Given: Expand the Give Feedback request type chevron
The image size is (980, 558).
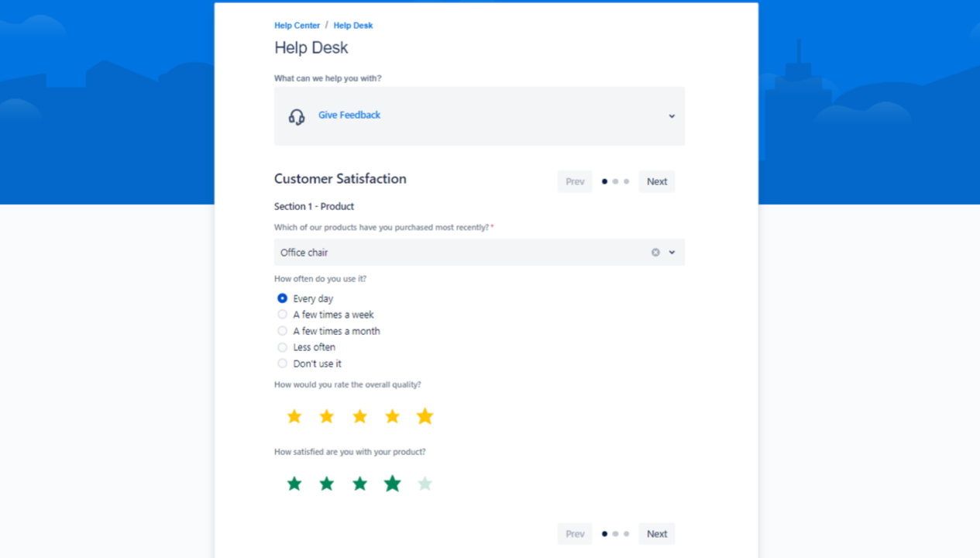Looking at the screenshot, I should coord(672,116).
